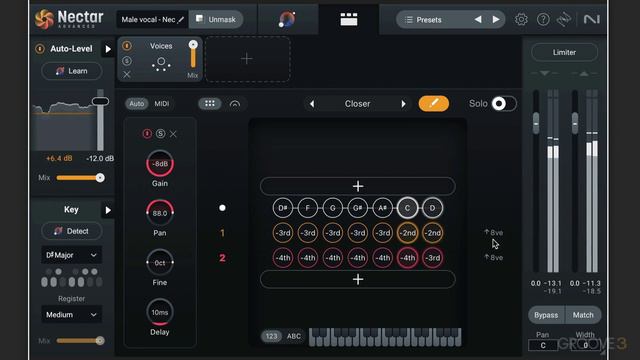Click the Delay knob showing 10ms
Image resolution: width=640 pixels, height=360 pixels.
(160, 312)
